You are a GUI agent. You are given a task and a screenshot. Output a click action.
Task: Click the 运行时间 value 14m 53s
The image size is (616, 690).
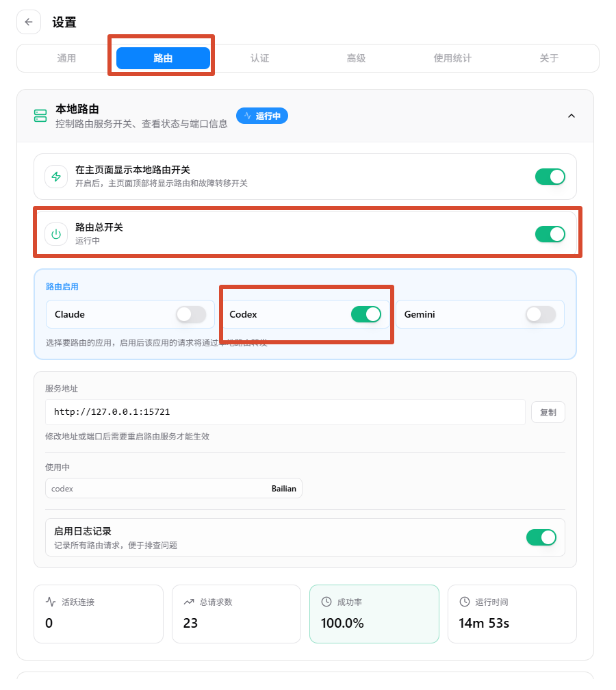pos(484,623)
